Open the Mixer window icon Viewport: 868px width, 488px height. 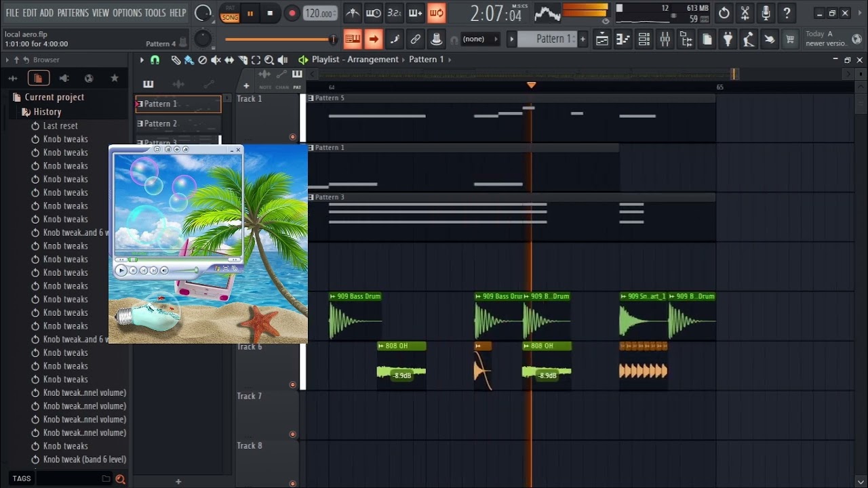tap(665, 39)
